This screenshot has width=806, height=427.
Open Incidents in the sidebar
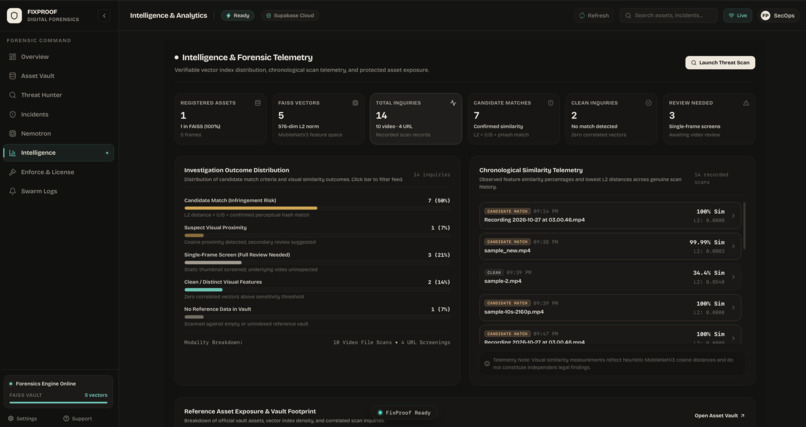[58, 114]
